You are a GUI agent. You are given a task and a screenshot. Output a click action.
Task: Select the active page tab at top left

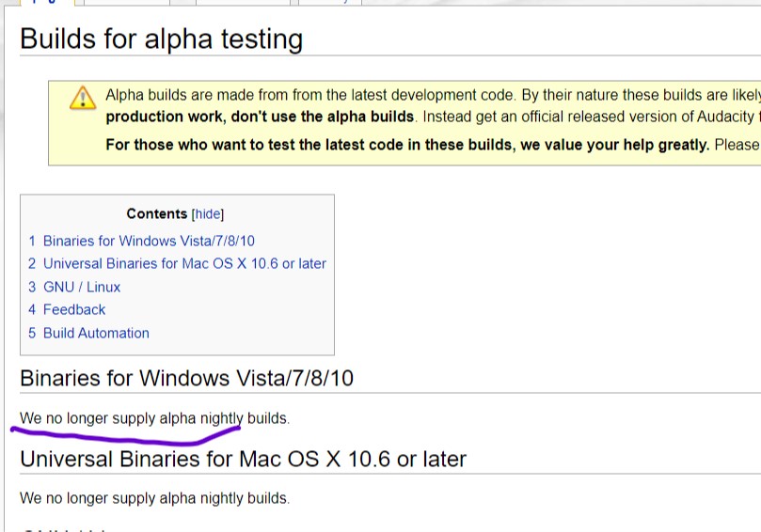(x=48, y=3)
